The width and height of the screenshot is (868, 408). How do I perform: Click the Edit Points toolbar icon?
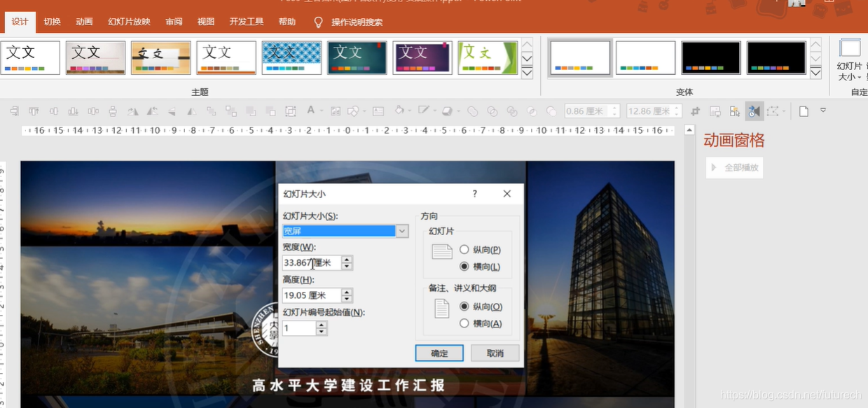773,111
